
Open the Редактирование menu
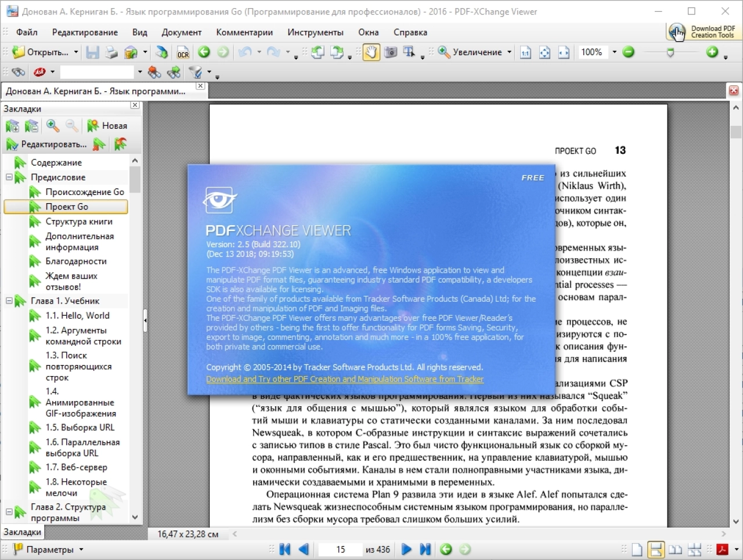85,32
